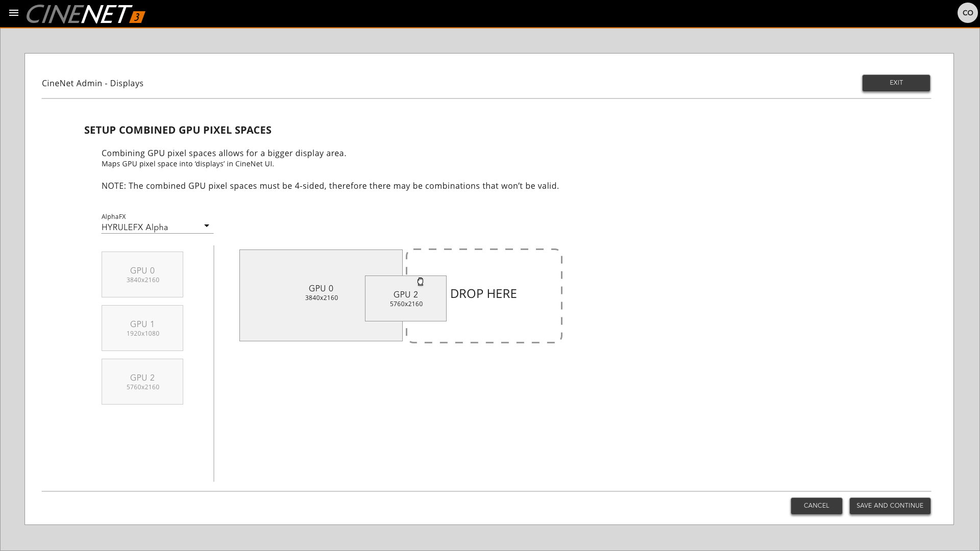This screenshot has width=980, height=551.
Task: Click the Maps GPU pixel space description line
Action: 187,164
